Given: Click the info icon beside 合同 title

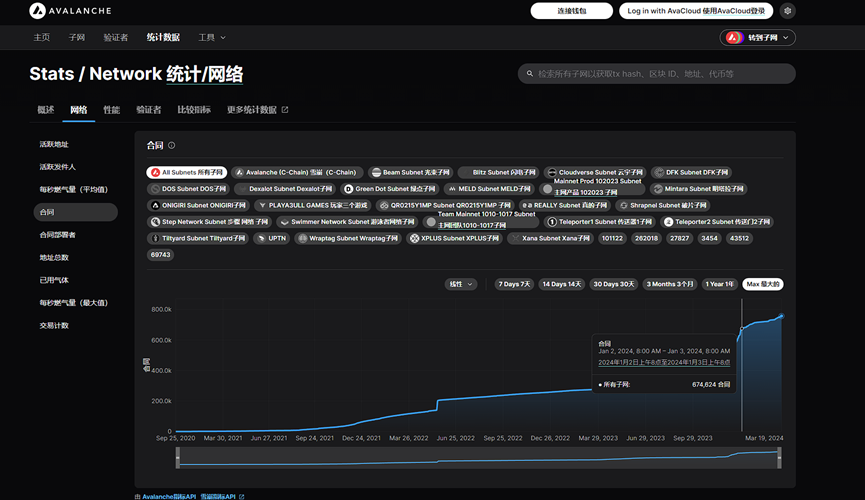Looking at the screenshot, I should coord(172,146).
